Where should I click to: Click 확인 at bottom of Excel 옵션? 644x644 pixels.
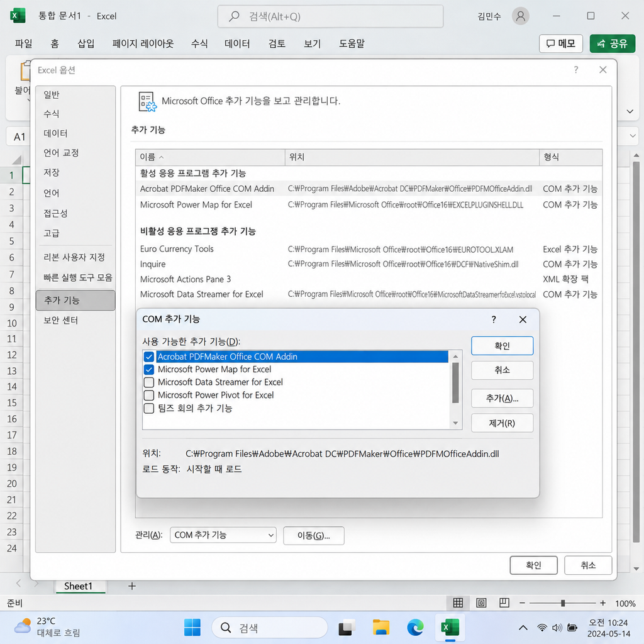pyautogui.click(x=533, y=565)
